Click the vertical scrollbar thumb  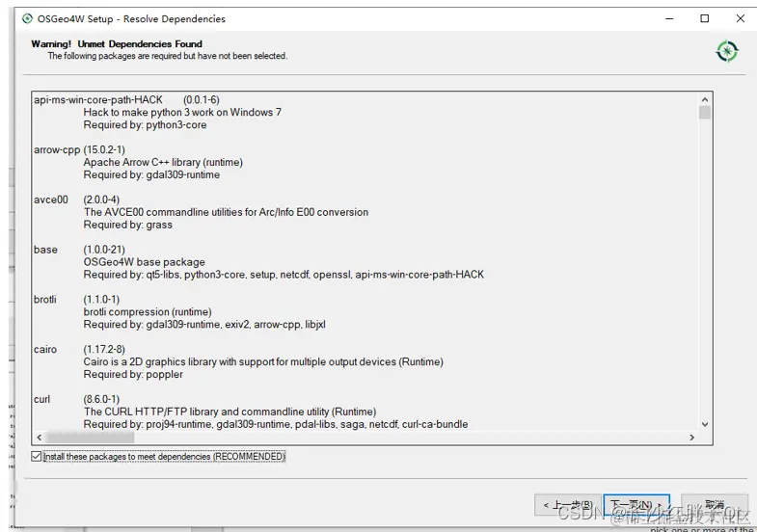pos(705,113)
